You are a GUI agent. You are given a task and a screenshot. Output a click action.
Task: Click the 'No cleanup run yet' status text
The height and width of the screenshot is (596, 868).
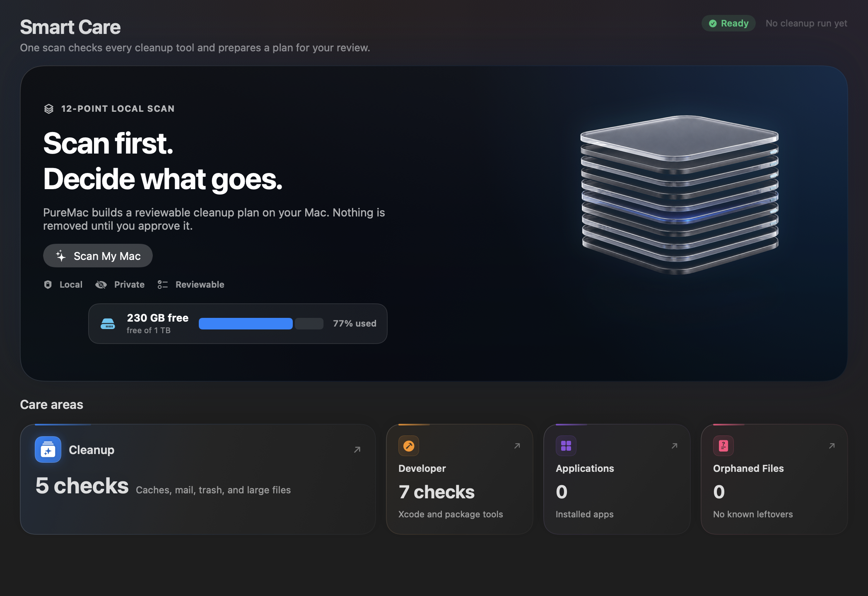pos(806,24)
